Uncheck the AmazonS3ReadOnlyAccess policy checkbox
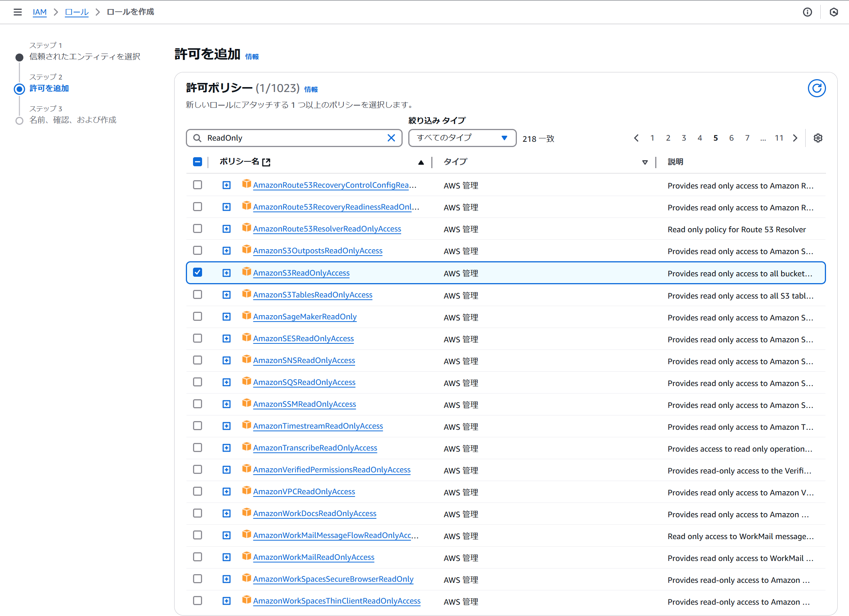The image size is (849, 616). [x=198, y=272]
